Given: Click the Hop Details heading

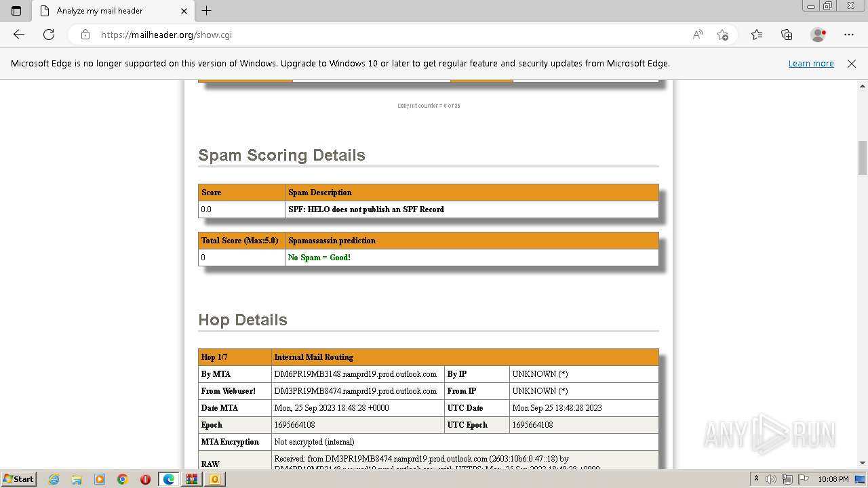Looking at the screenshot, I should [x=243, y=320].
